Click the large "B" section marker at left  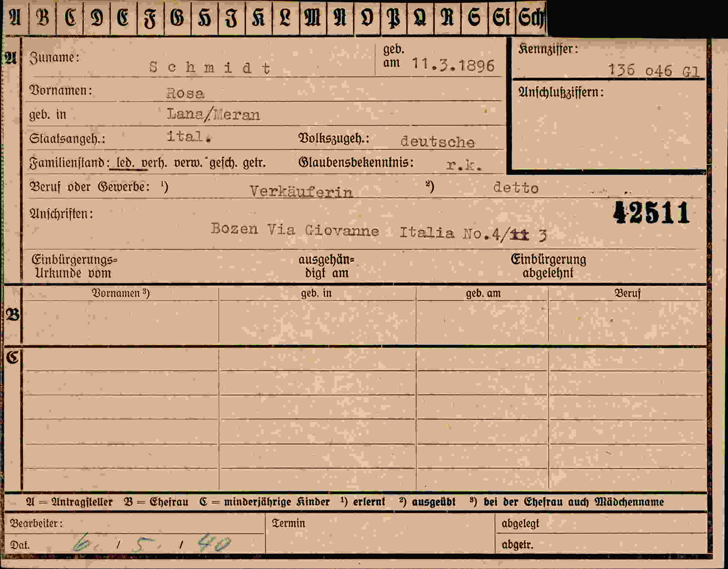[13, 315]
